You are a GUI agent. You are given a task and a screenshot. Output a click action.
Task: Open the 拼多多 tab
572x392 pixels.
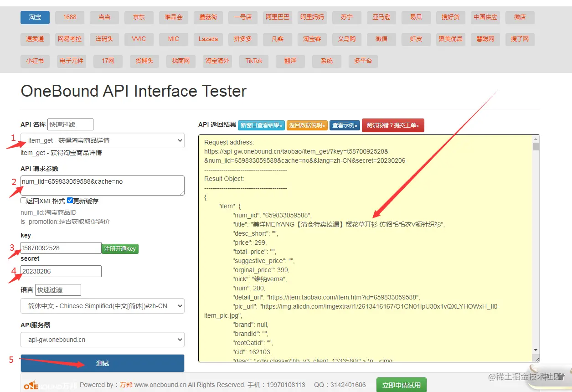[x=243, y=39]
